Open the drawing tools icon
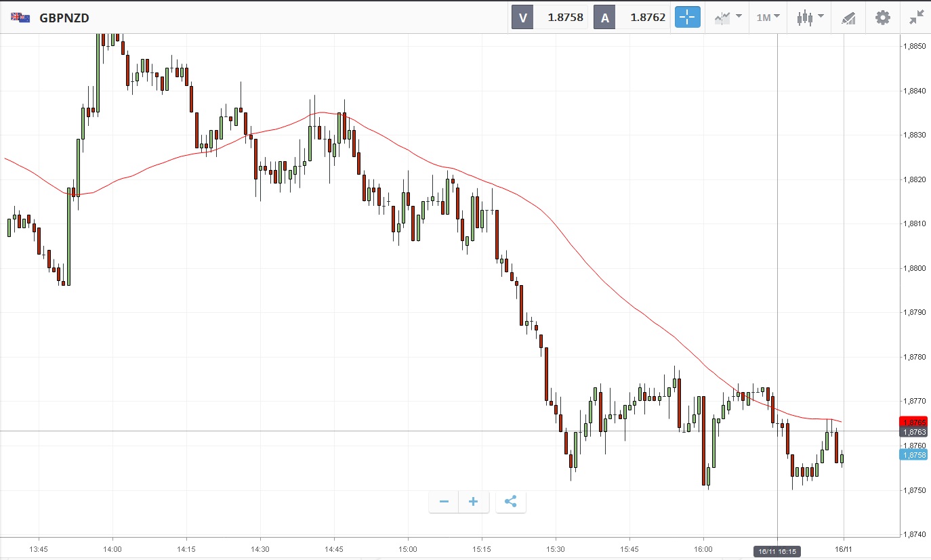The height and width of the screenshot is (560, 931). (848, 18)
